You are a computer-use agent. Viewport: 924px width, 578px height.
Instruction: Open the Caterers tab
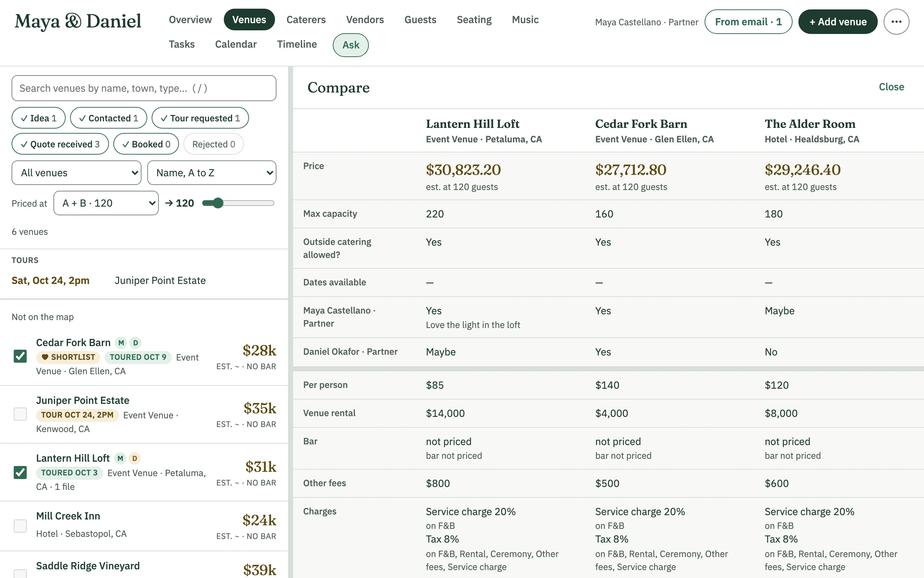[x=306, y=20]
